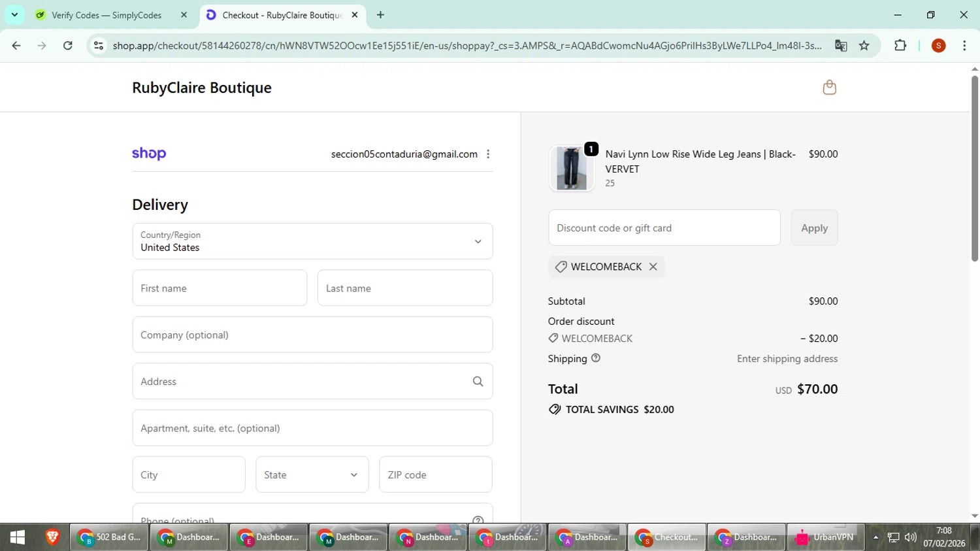
Task: Open the State dropdown
Action: [312, 475]
